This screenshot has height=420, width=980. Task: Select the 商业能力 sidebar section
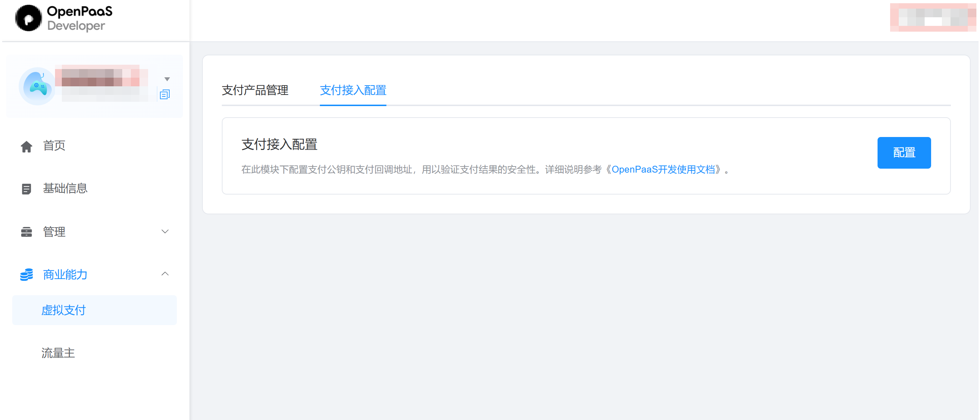tap(94, 274)
